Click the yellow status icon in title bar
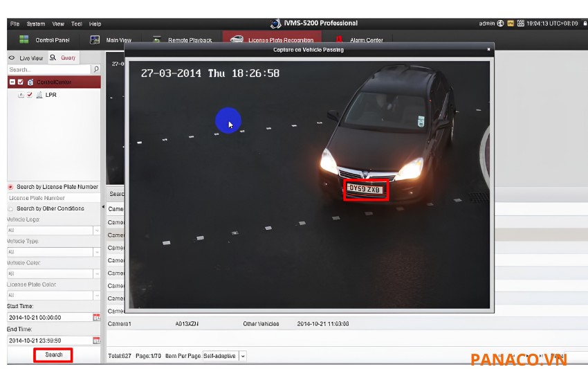The width and height of the screenshot is (588, 369). 511,24
